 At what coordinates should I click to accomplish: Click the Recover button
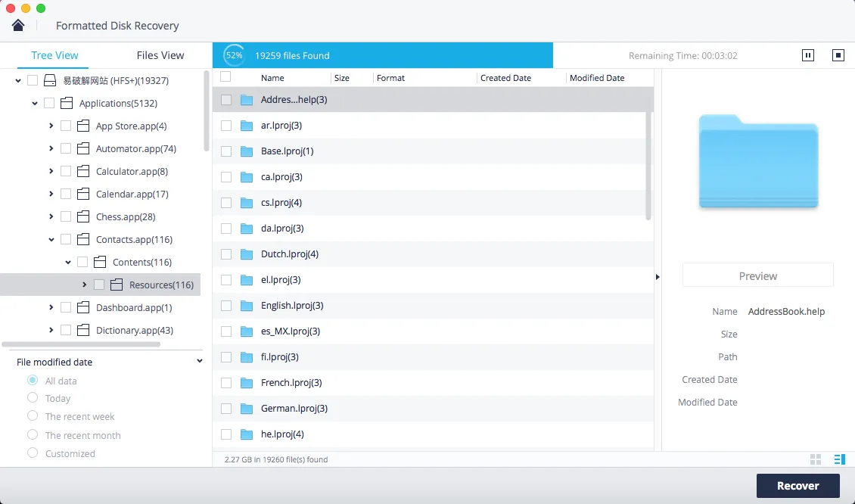point(798,485)
